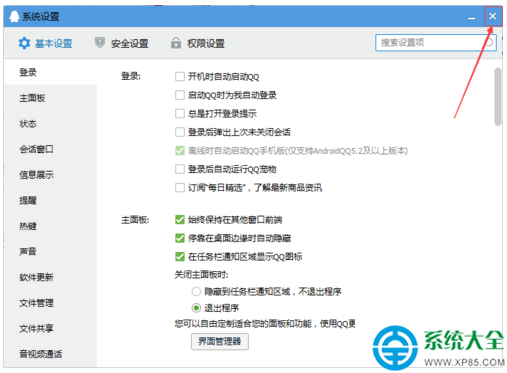
Task: Click the lock icon for 权限设置
Action: [176, 43]
